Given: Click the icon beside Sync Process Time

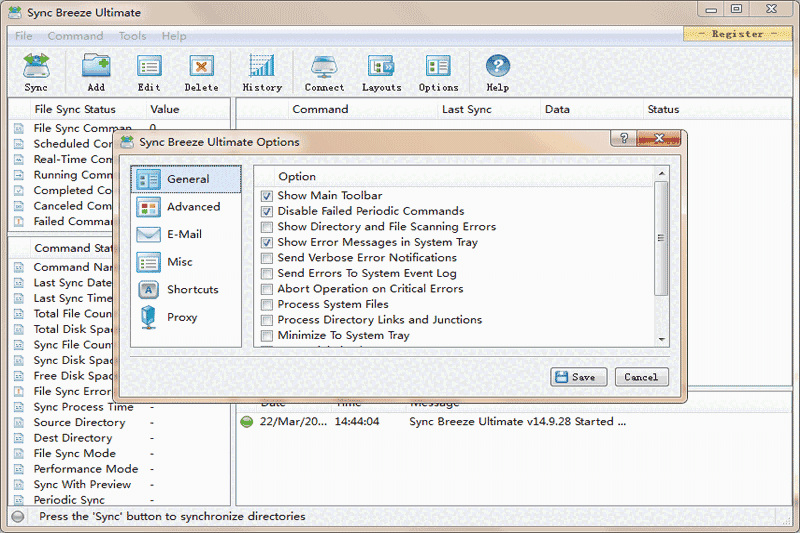Looking at the screenshot, I should pyautogui.click(x=19, y=407).
